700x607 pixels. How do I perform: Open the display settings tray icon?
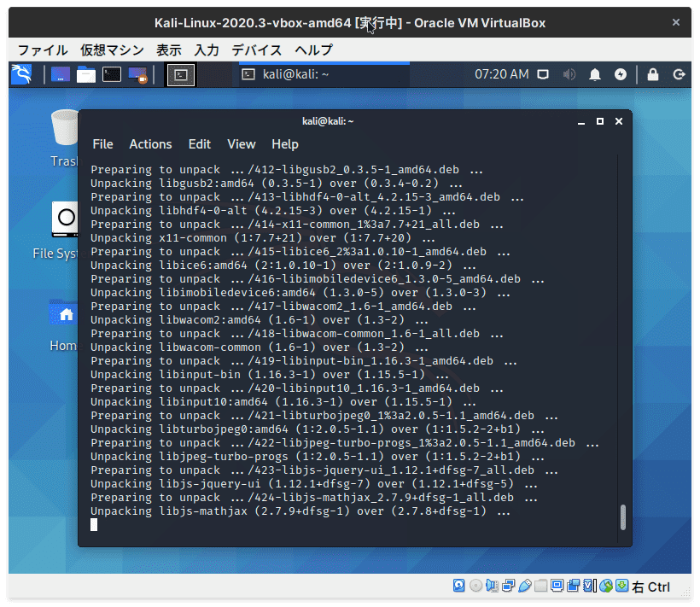click(543, 74)
